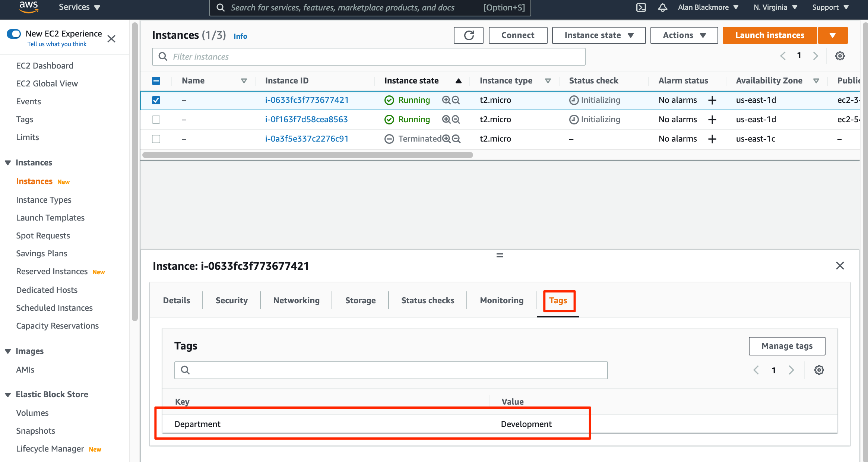The image size is (868, 462).
Task: Click the Filter instances field
Action: pyautogui.click(x=368, y=57)
